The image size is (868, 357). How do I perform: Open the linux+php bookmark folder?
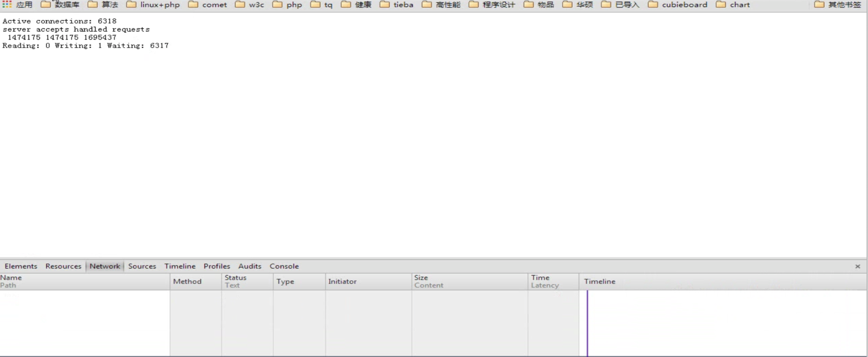(x=153, y=5)
